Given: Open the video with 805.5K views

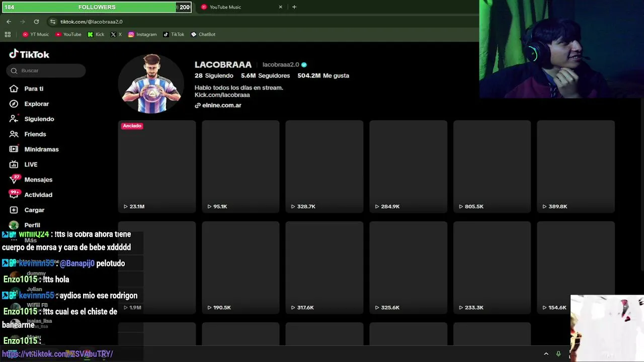Looking at the screenshot, I should pos(492,166).
